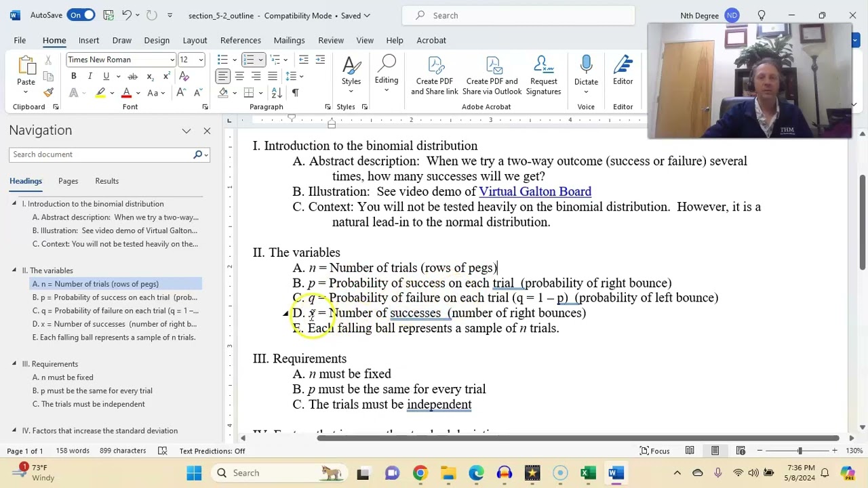This screenshot has width=868, height=488.
Task: Apply the yellow text highlight color
Action: pos(100,93)
